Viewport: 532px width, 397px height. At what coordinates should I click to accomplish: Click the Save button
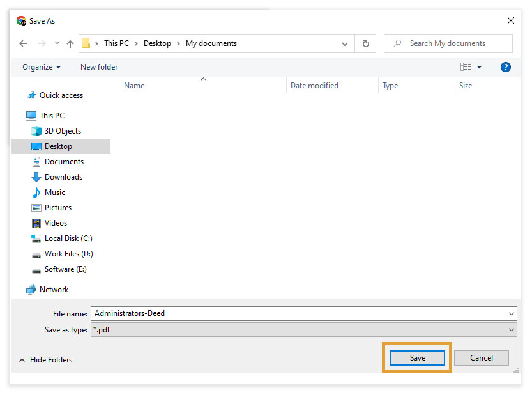417,358
